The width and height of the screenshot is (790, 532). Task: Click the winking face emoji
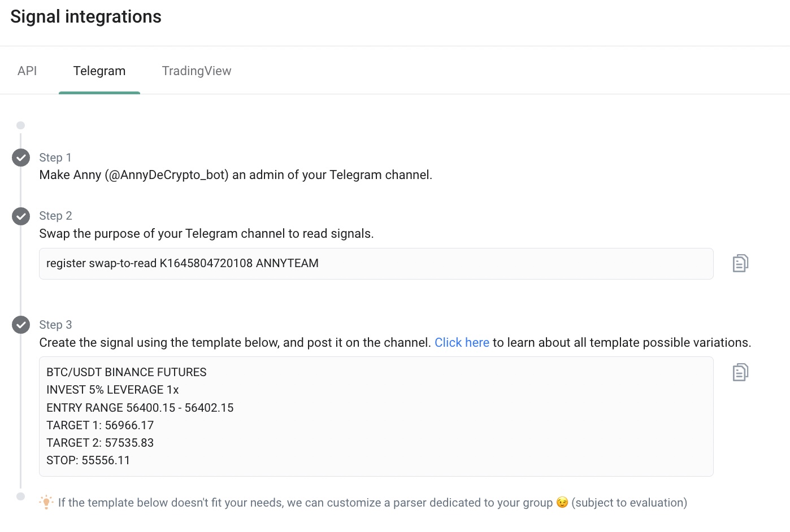pos(562,503)
